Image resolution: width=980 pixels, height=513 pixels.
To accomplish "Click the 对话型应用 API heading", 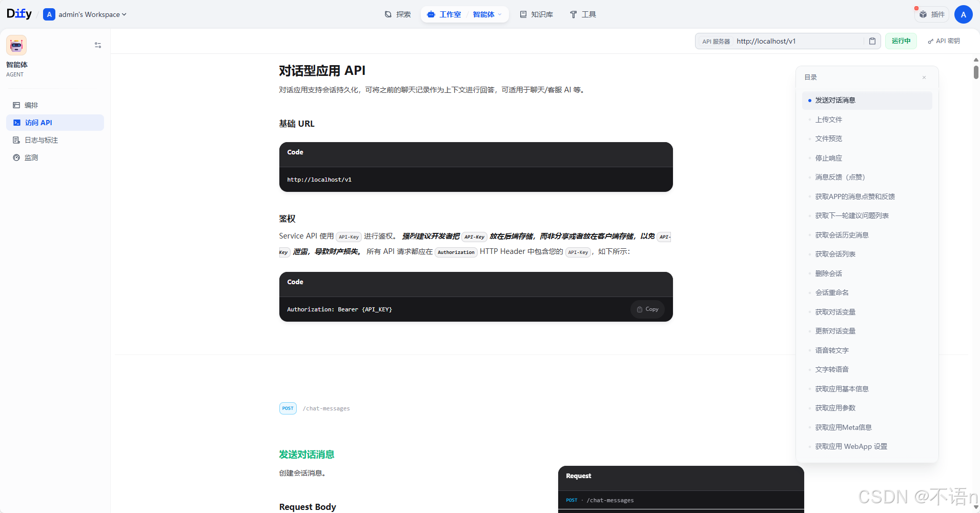I will click(322, 71).
